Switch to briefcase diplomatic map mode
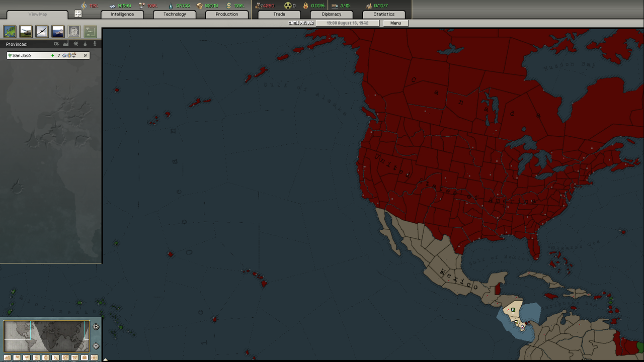The width and height of the screenshot is (644, 362). point(85,357)
